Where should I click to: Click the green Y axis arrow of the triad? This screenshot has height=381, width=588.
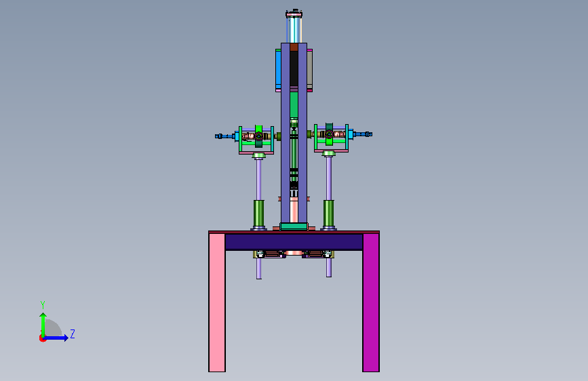43,324
